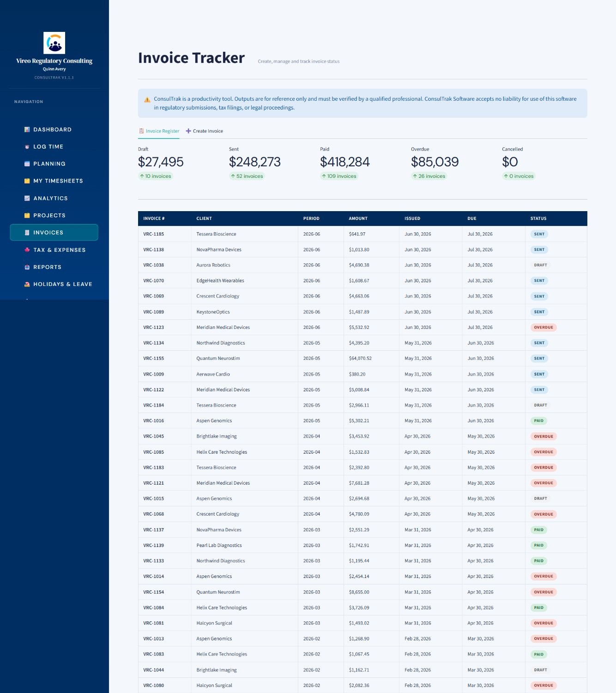Click the Overdue status of VRC-1045
Viewport: 616px width, 693px height.
544,437
